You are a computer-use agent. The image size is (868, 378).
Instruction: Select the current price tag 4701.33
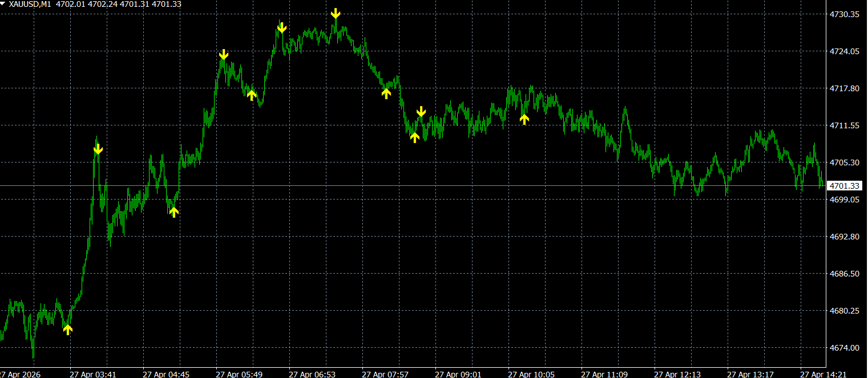coord(845,186)
